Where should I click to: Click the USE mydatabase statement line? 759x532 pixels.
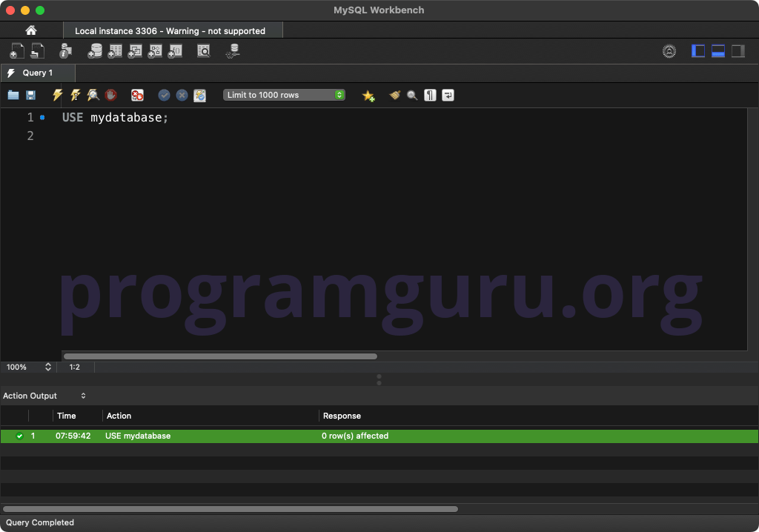(115, 117)
